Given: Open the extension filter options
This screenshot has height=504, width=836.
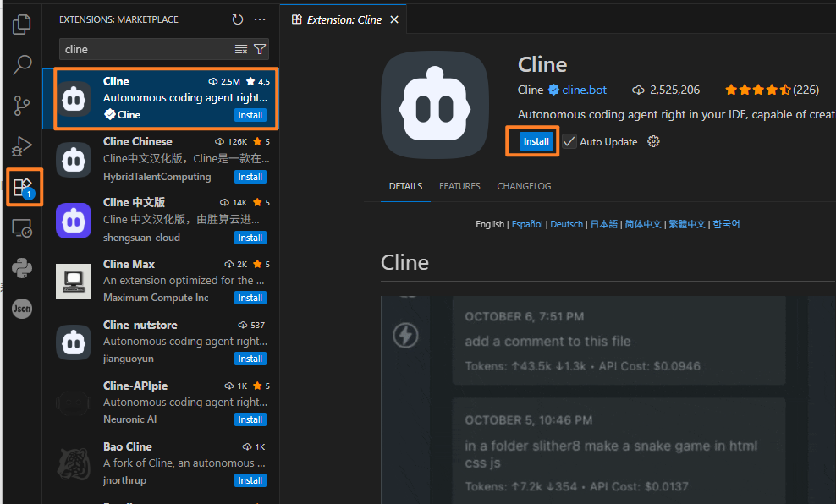Looking at the screenshot, I should (x=260, y=50).
